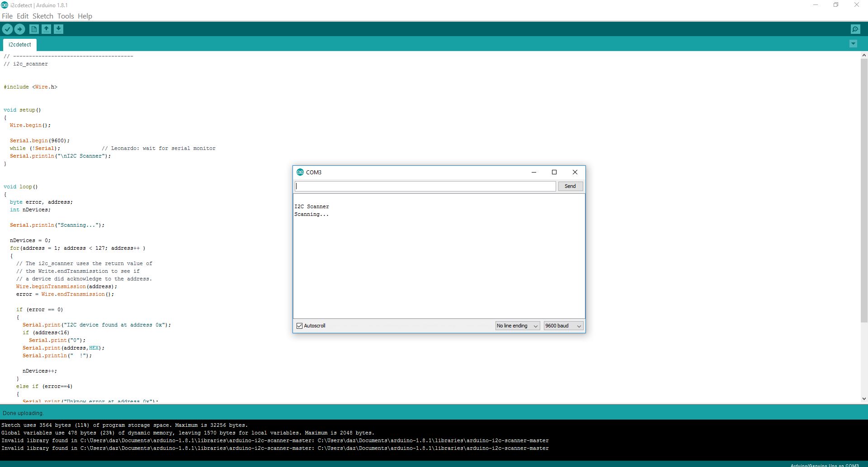The image size is (868, 467).
Task: Click editor scrollbar up arrow
Action: click(x=864, y=55)
